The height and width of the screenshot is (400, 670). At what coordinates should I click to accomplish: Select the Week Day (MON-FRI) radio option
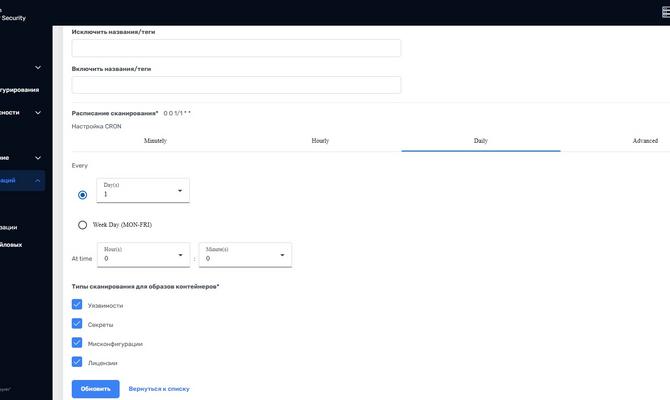click(x=82, y=225)
